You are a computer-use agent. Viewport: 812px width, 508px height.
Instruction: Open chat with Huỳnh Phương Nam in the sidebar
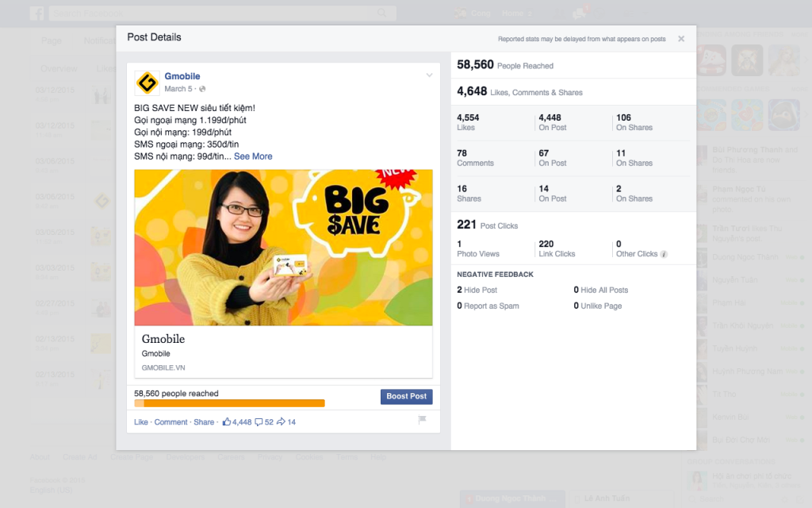751,371
